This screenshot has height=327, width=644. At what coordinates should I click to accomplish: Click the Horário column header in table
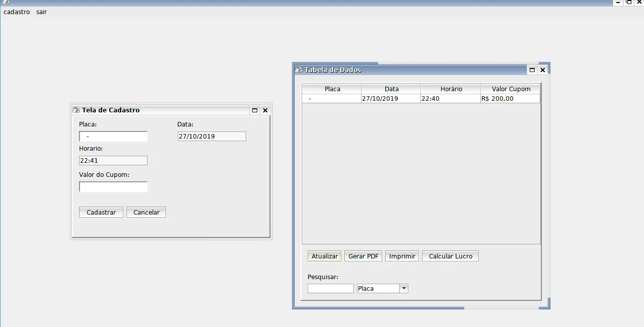tap(451, 89)
